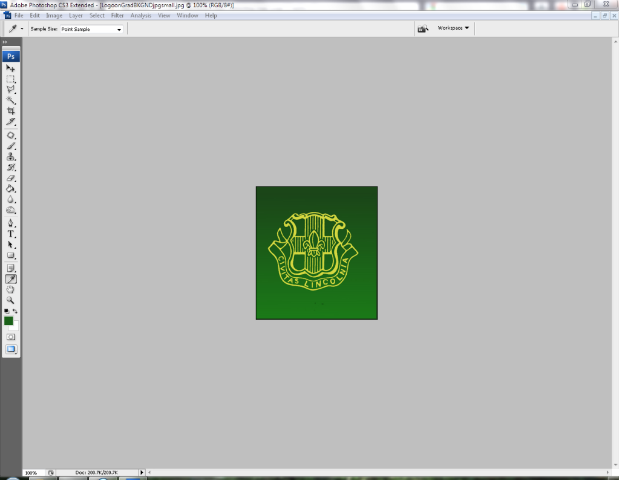Viewport: 619px width, 480px height.
Task: Select the Crop tool
Action: [x=11, y=111]
